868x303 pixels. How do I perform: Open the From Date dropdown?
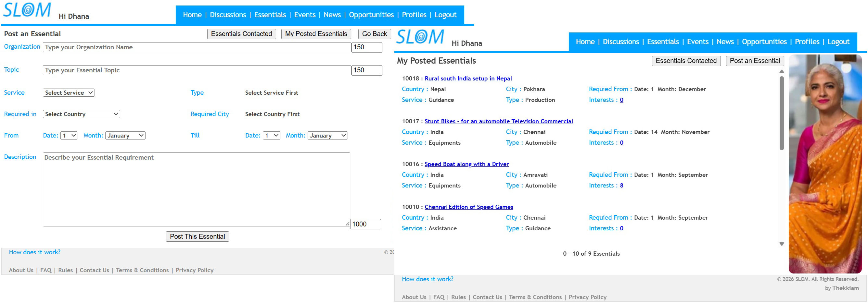pyautogui.click(x=69, y=135)
